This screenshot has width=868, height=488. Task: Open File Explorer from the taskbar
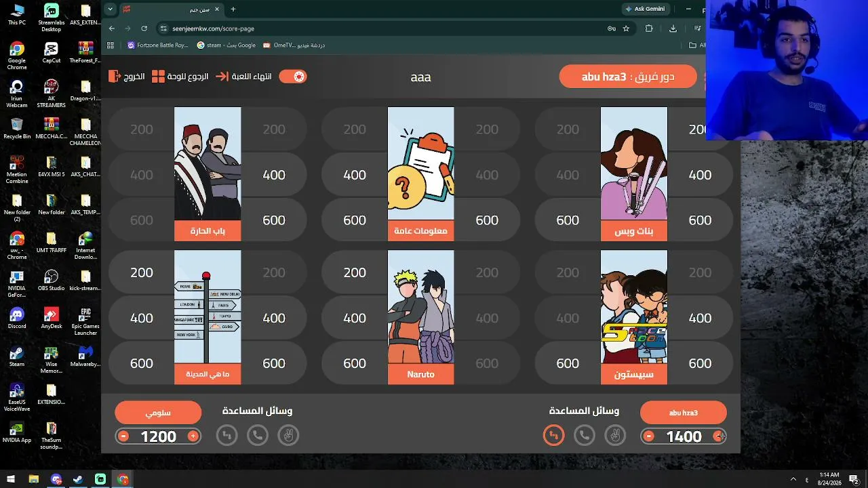point(33,479)
